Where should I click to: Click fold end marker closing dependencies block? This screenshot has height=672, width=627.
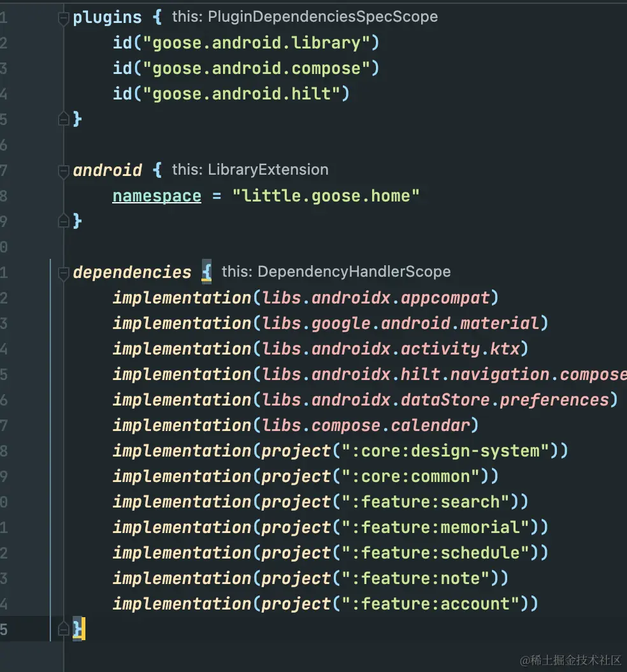coord(63,629)
